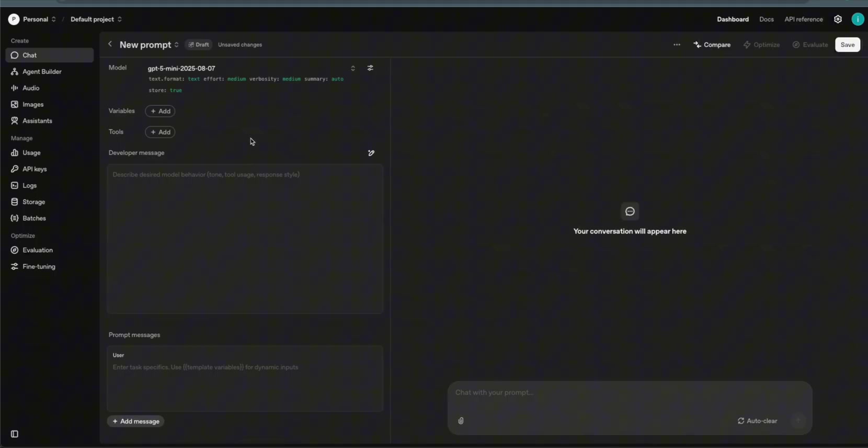Open model settings sliders icon
Screen dimensions: 868x448
pyautogui.click(x=370, y=68)
